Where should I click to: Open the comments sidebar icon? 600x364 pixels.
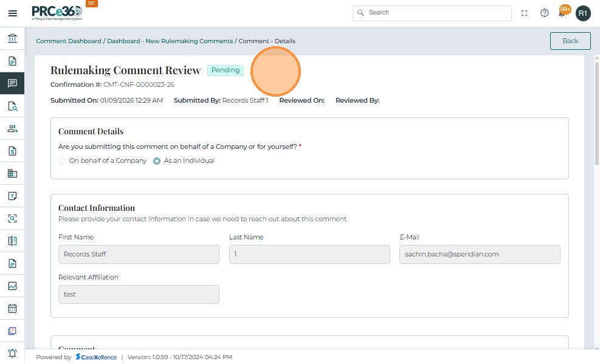[12, 83]
